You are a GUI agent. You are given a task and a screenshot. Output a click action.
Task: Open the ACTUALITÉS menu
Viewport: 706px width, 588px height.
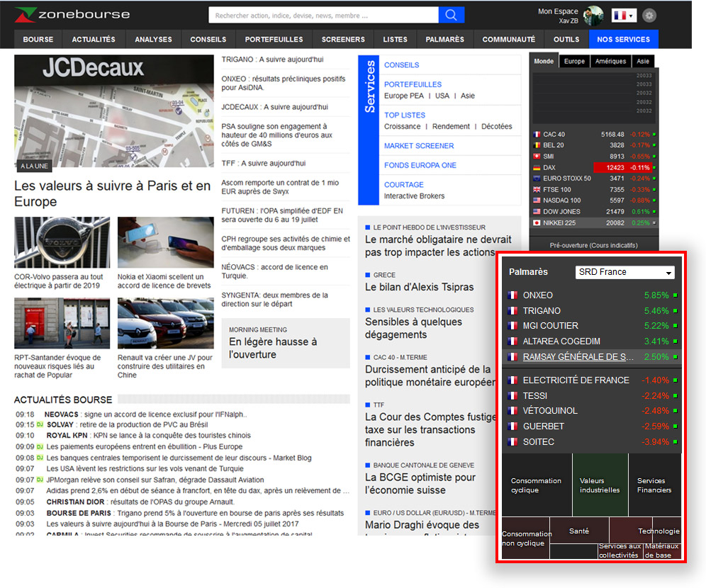94,40
